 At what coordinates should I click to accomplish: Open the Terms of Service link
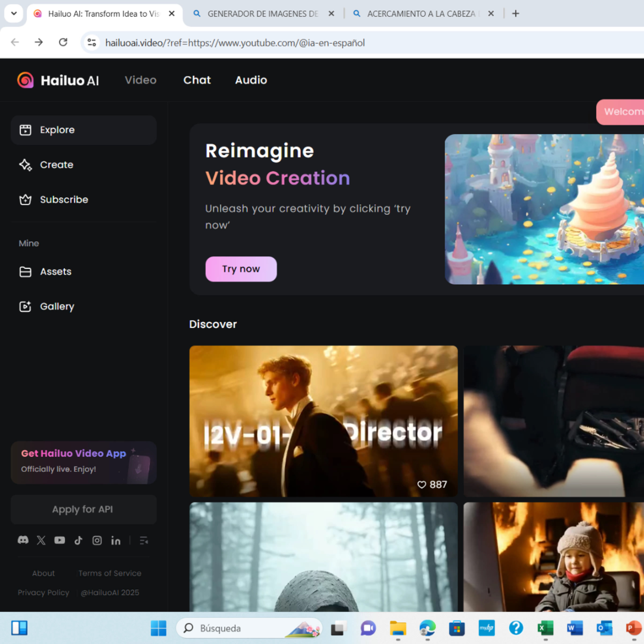(x=110, y=573)
